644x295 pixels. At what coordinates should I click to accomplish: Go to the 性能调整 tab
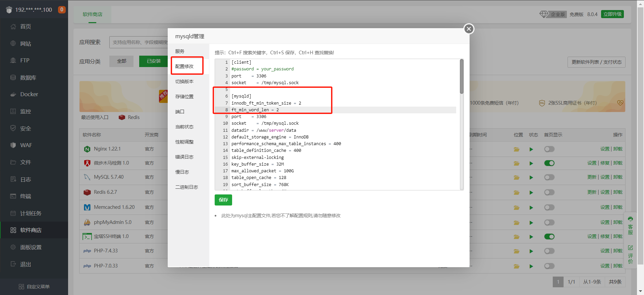(184, 142)
